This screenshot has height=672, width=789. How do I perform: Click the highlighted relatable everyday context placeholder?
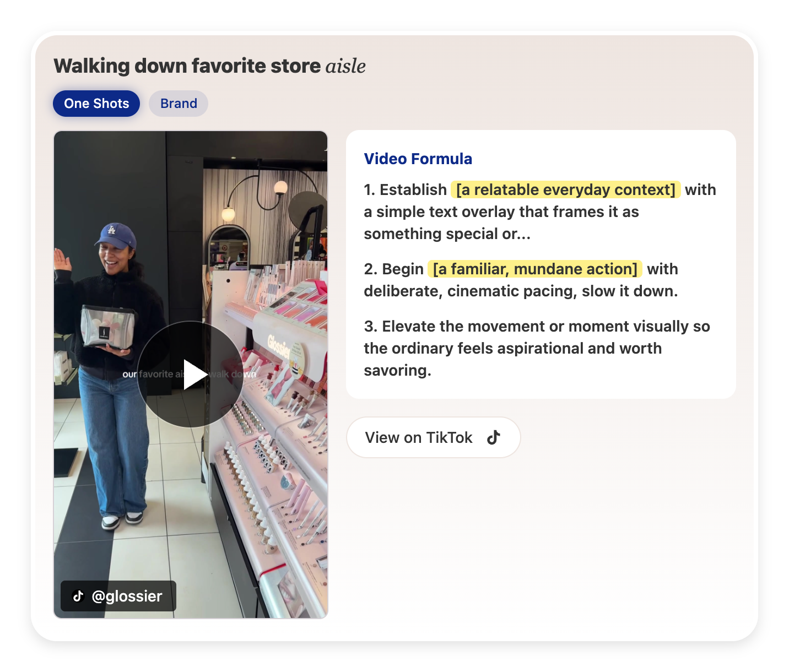565,189
